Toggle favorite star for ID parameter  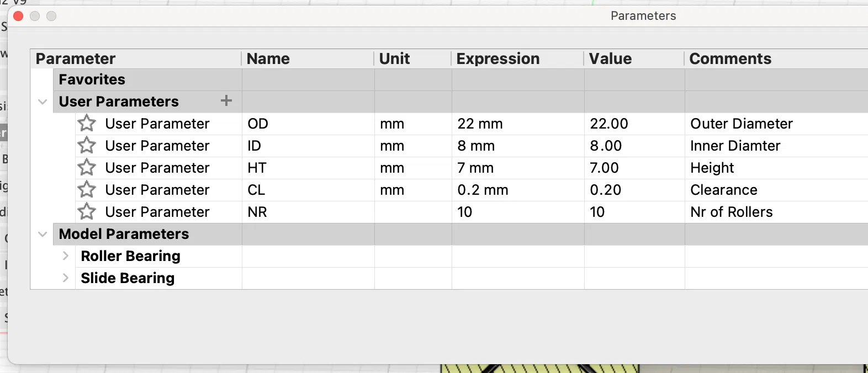click(87, 145)
